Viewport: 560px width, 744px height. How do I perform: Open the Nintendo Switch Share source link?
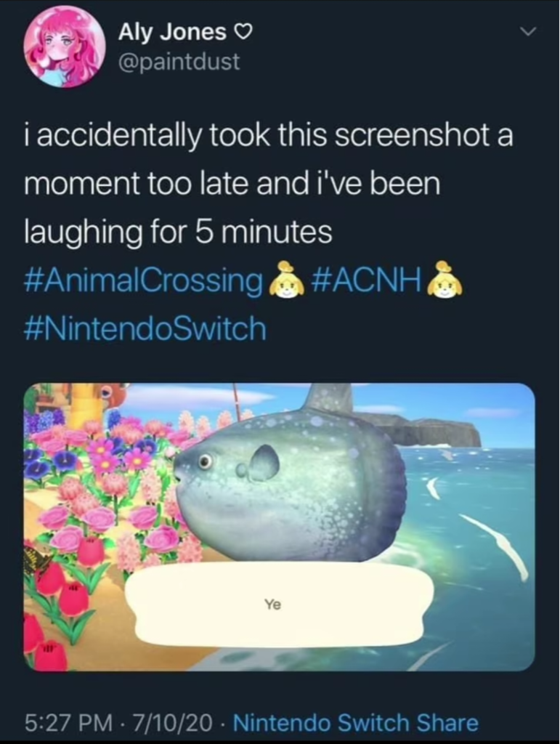click(356, 723)
